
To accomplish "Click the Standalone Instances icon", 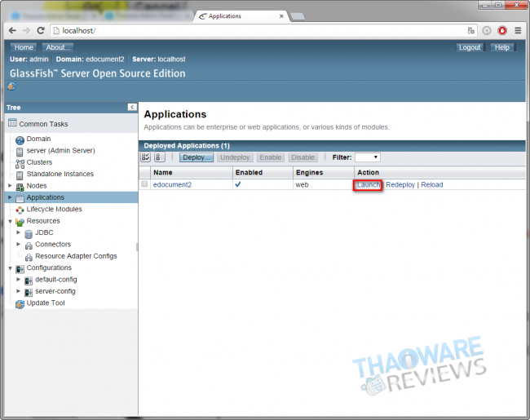I will pyautogui.click(x=20, y=175).
